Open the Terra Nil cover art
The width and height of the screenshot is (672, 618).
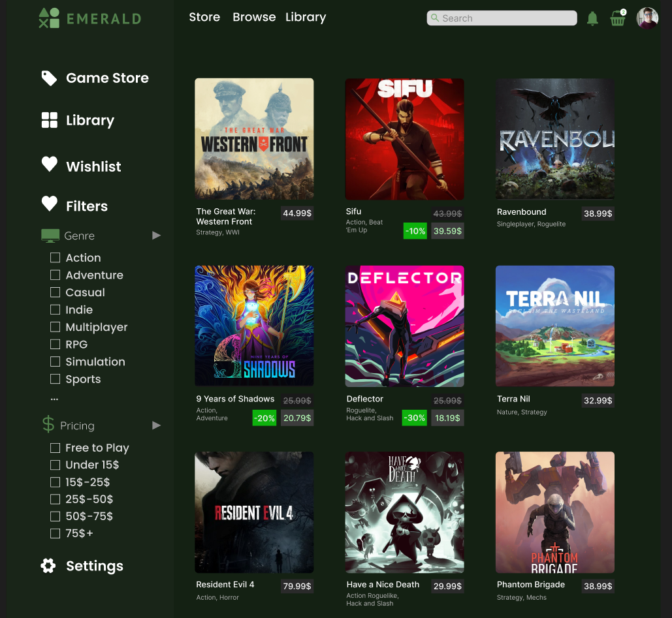pos(555,326)
